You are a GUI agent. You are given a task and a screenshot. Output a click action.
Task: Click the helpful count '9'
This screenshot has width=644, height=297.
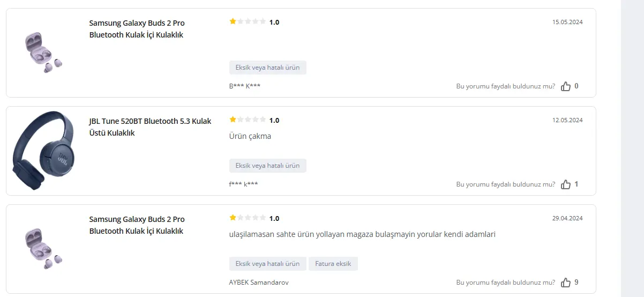576,282
